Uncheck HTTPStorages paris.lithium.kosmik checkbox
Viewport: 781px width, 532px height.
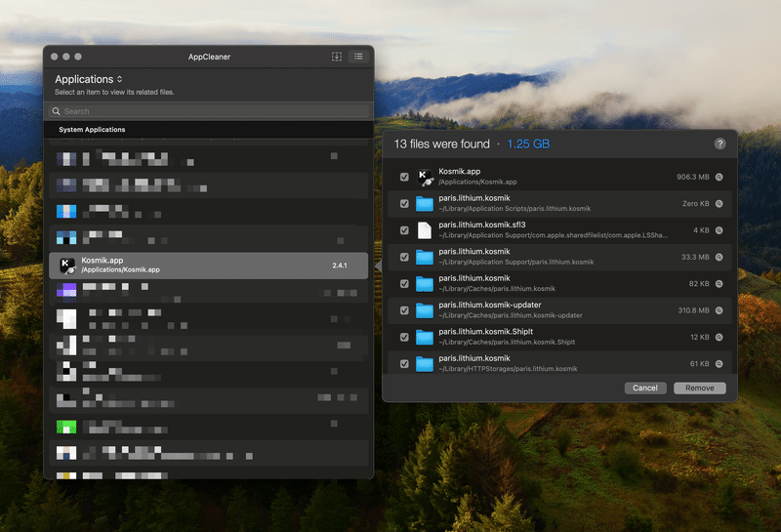point(404,364)
